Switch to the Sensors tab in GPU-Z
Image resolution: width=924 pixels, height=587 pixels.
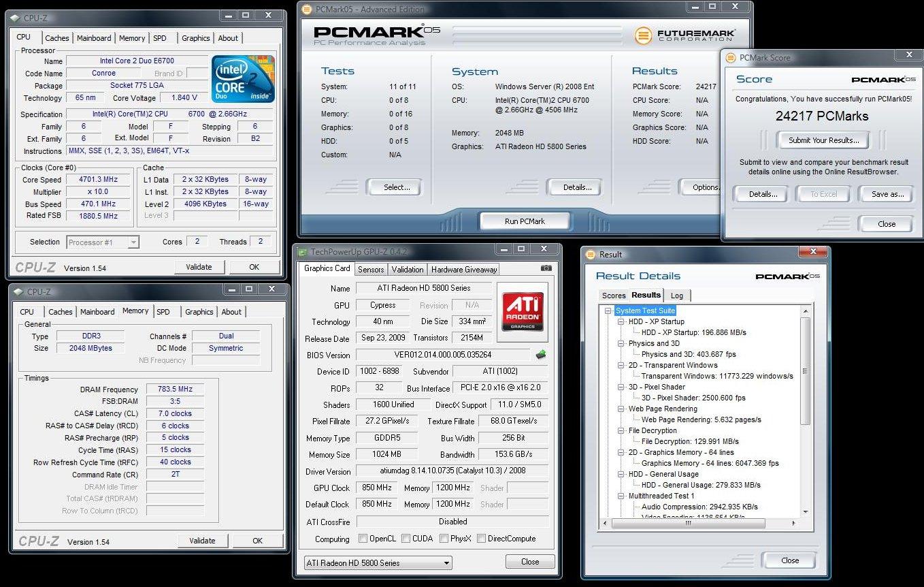coord(371,270)
